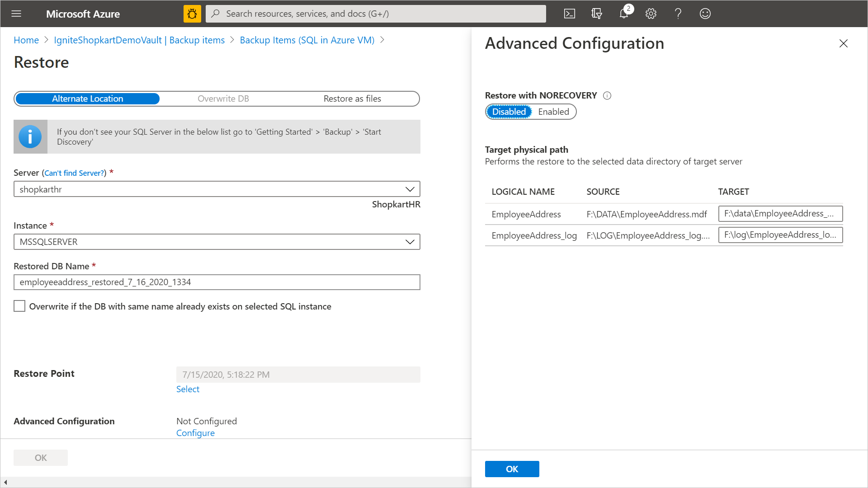
Task: Edit the Restored DB Name input field
Action: tap(217, 282)
